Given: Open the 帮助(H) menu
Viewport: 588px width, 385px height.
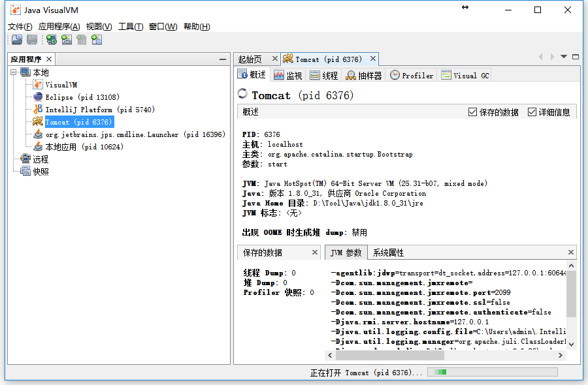Looking at the screenshot, I should (x=197, y=27).
